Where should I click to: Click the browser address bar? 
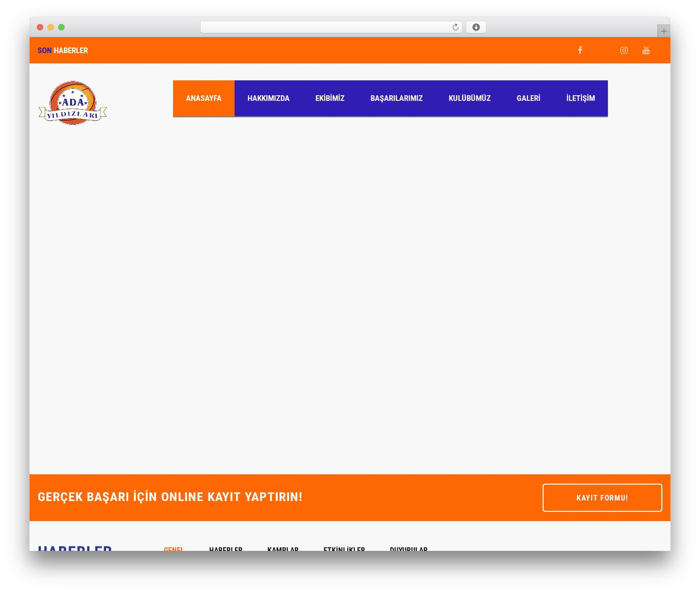(331, 27)
